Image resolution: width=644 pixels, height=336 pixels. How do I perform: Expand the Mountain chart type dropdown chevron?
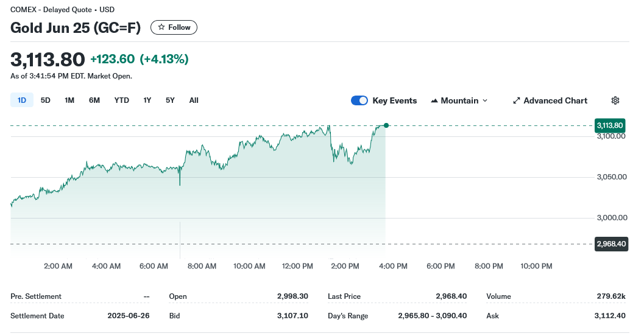coord(485,100)
